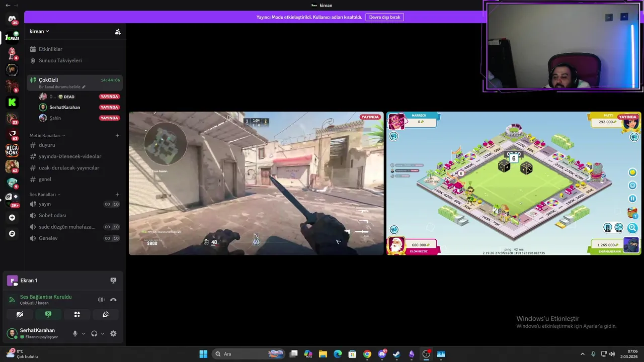Stop streaming Ekran 1 icon
This screenshot has width=644, height=362.
[113, 281]
